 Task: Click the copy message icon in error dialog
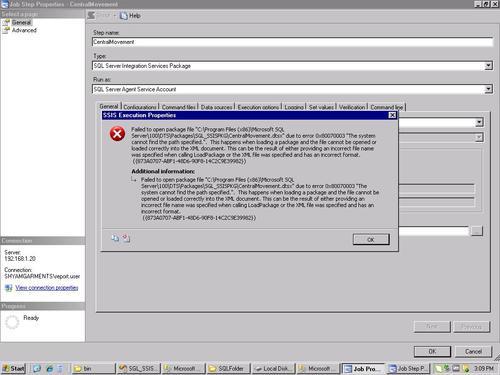pos(115,238)
